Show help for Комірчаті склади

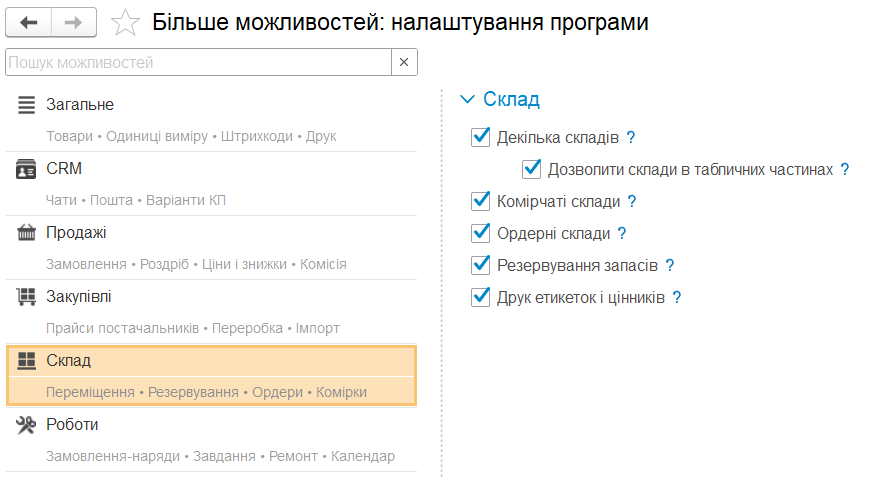(632, 201)
